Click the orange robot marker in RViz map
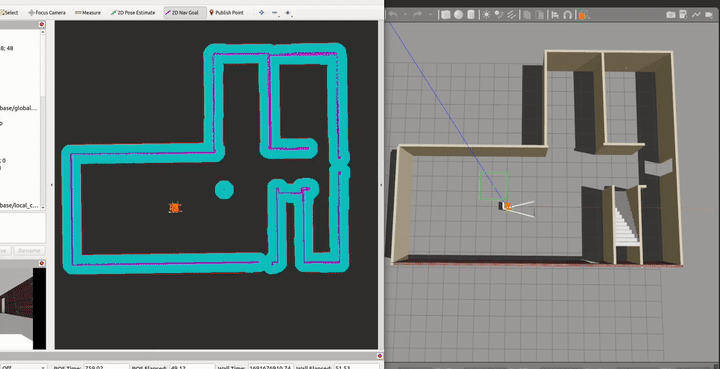The width and height of the screenshot is (720, 369). [174, 207]
